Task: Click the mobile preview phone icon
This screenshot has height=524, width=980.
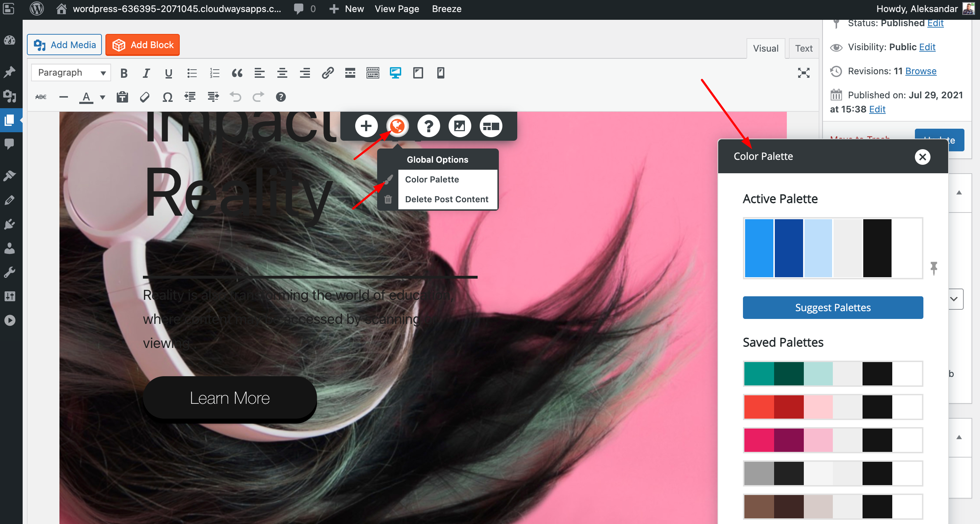Action: click(x=440, y=72)
